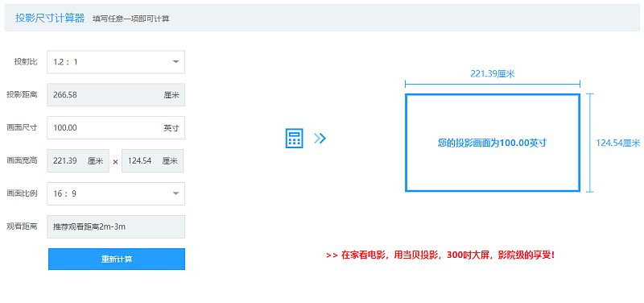The image size is (644, 303).
Task: Click the 画面尺寸 100.00 input field
Action: pos(116,128)
